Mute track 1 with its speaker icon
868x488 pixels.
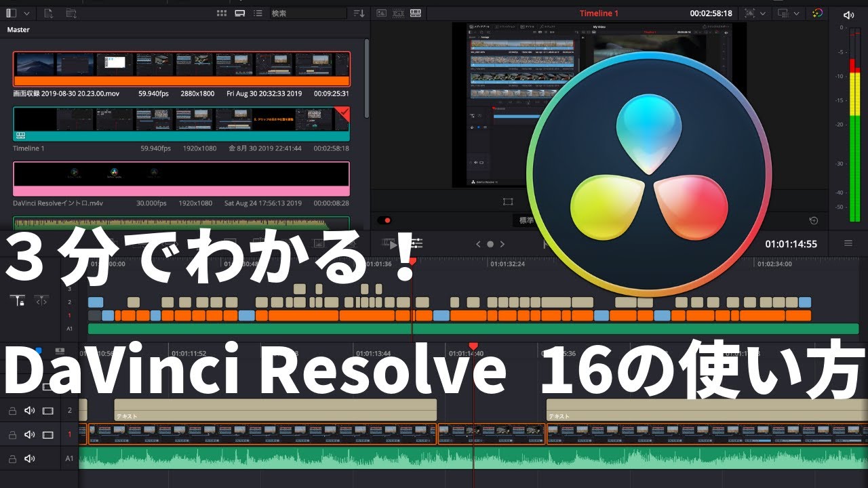point(30,434)
